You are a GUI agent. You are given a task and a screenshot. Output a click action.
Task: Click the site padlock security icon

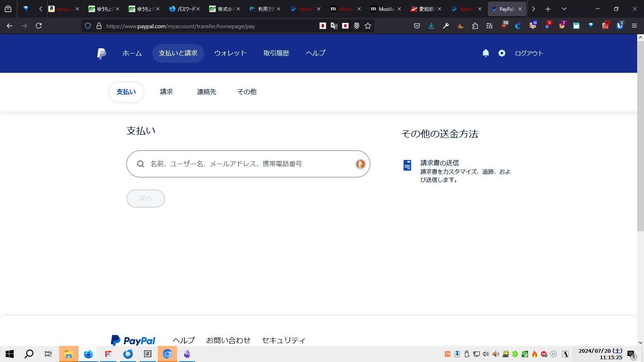[99, 26]
